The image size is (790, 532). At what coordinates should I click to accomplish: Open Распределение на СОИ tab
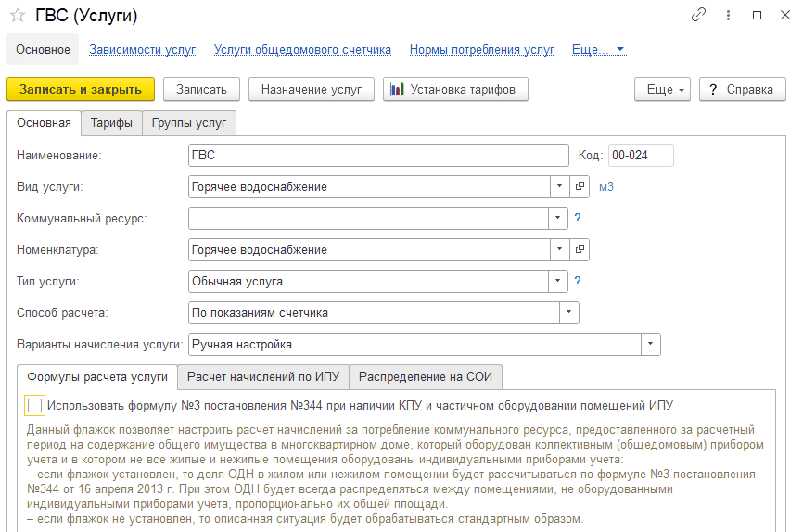(426, 377)
